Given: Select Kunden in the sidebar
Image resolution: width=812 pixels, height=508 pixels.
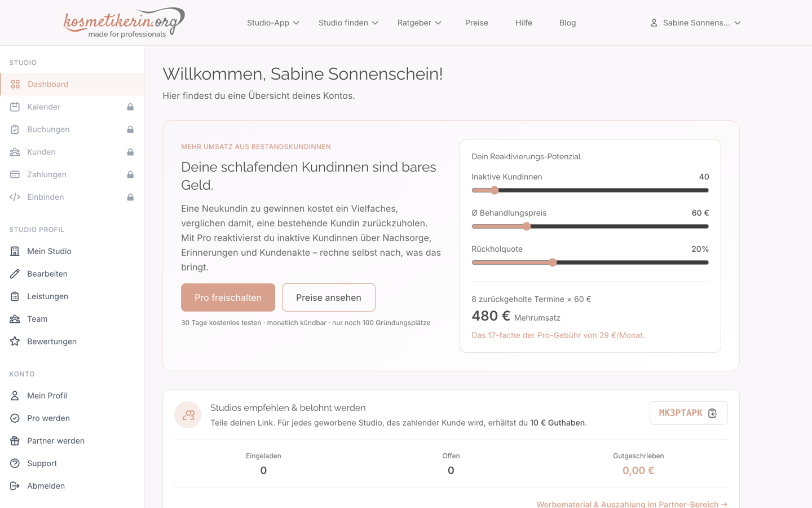Looking at the screenshot, I should tap(72, 152).
